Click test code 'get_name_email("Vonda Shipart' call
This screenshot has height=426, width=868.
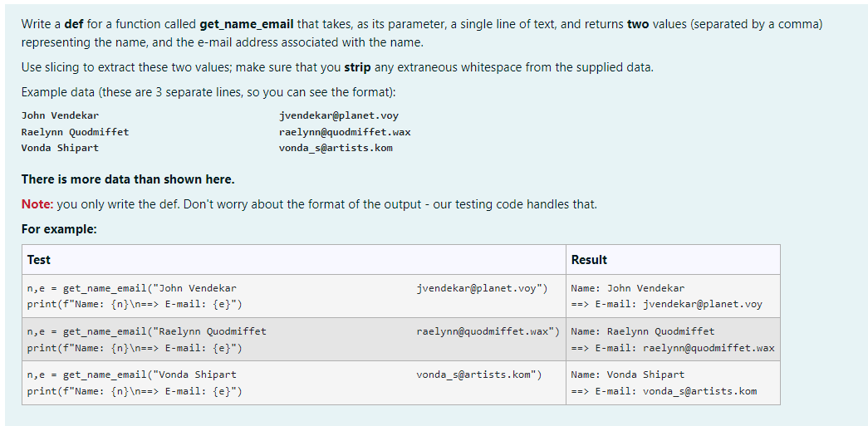coord(150,375)
